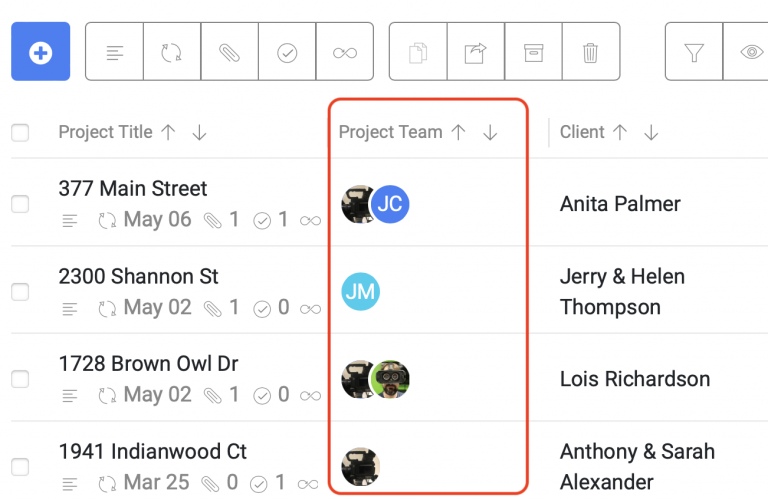Click the checkmark tasks toolbar icon
768x500 pixels.
[287, 52]
